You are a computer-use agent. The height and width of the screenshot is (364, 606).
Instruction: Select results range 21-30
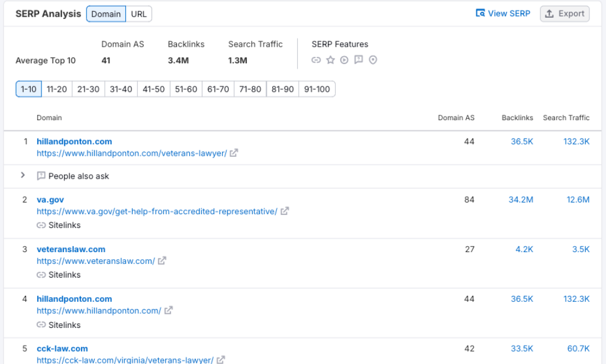[x=89, y=89]
